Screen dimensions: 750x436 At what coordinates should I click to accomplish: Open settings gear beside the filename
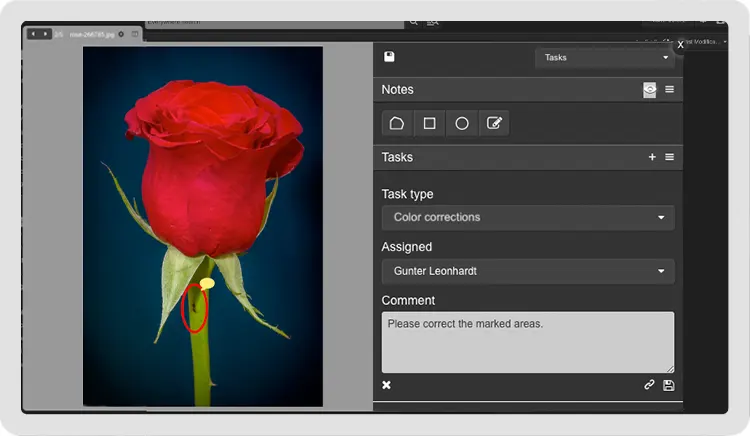(121, 34)
